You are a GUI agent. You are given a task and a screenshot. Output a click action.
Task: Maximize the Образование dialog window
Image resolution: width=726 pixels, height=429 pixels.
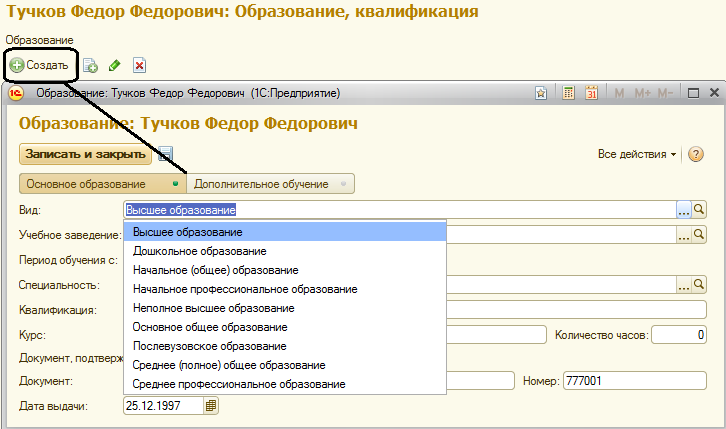693,93
